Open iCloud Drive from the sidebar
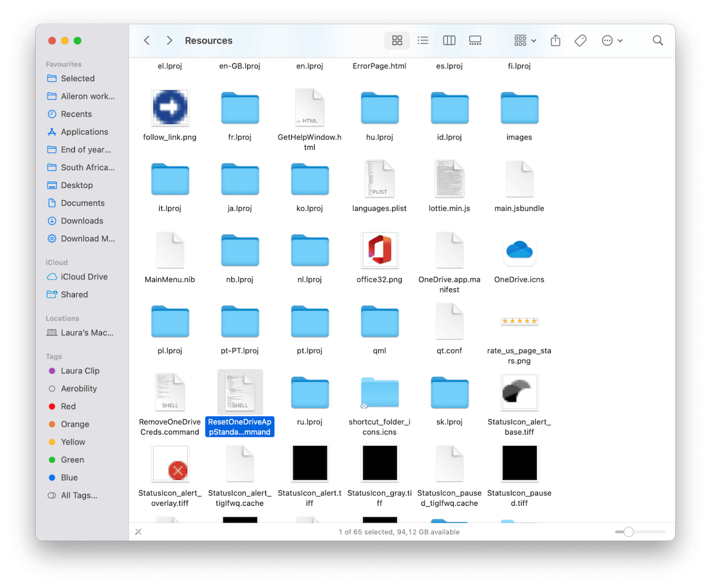This screenshot has height=588, width=711. tap(83, 276)
